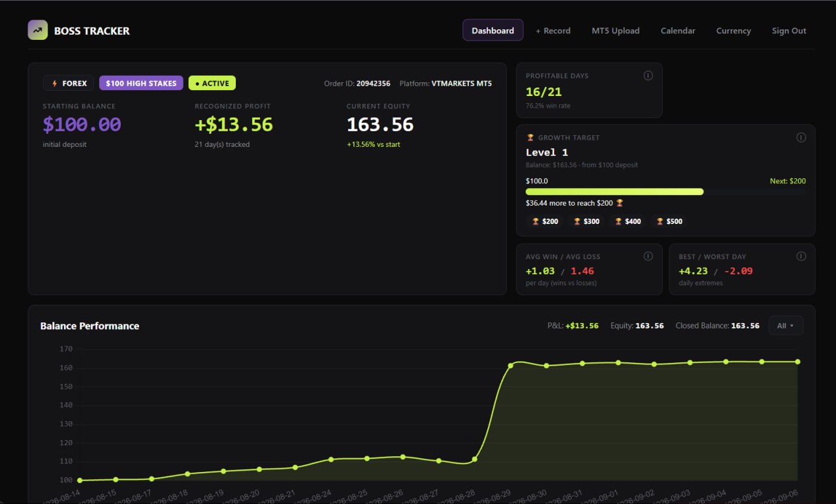Click the $300 milestone chip

click(587, 221)
